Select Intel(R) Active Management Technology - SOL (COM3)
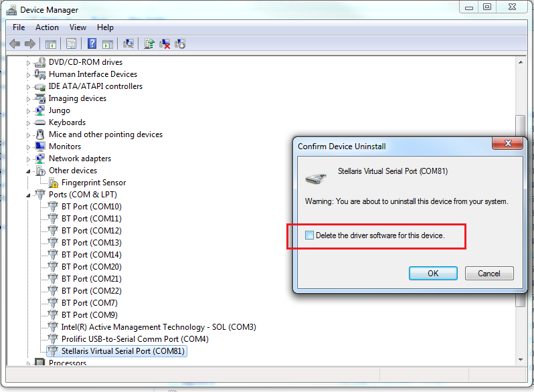Viewport: 534px width, 392px height. 159,327
